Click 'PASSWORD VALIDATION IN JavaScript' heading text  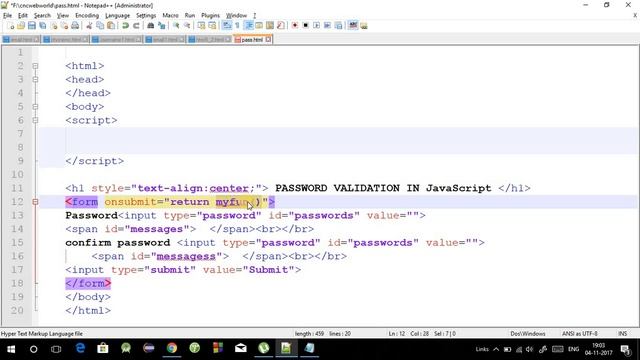click(383, 188)
